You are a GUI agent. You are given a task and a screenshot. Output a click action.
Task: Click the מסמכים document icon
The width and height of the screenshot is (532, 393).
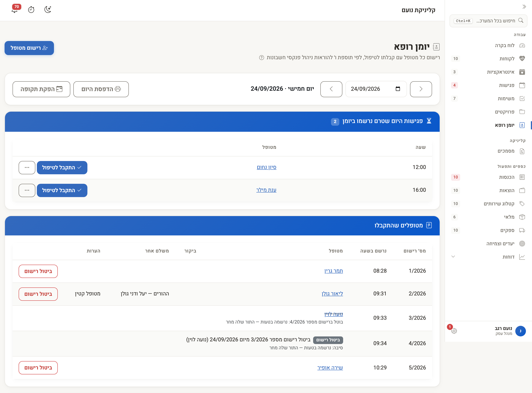tap(522, 151)
